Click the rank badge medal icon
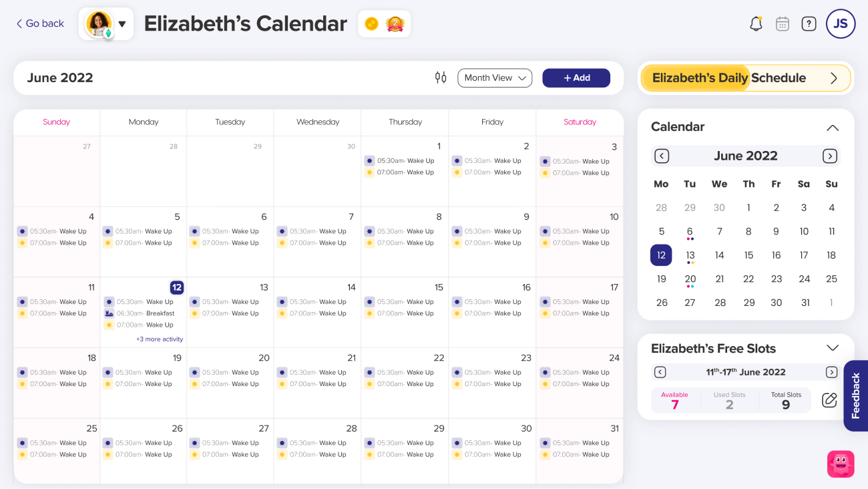 (x=395, y=24)
